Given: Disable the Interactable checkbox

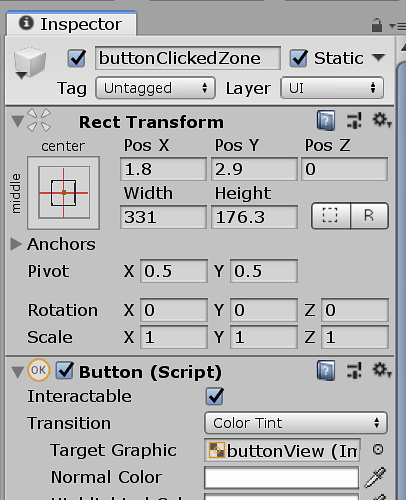Looking at the screenshot, I should coord(215,396).
